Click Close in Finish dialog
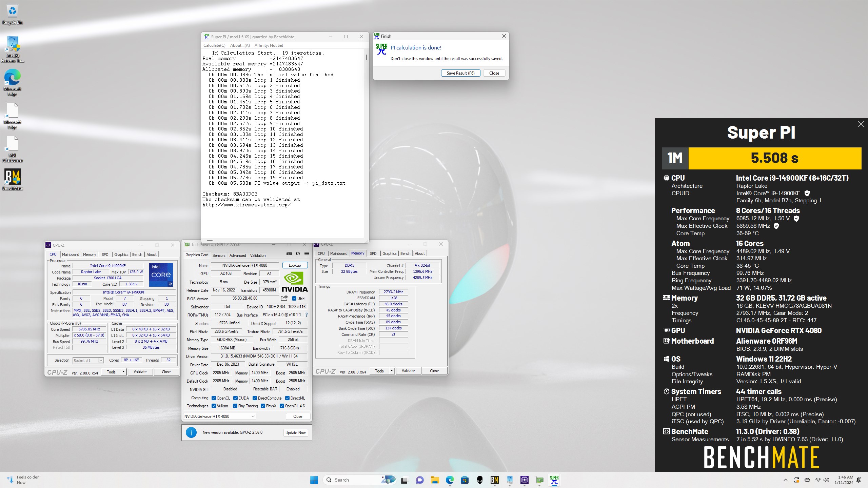868x488 pixels. [x=494, y=73]
